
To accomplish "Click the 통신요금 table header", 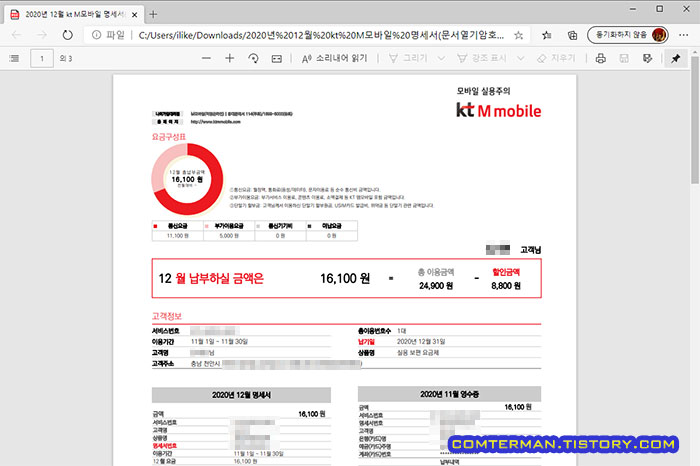I will coord(177,226).
